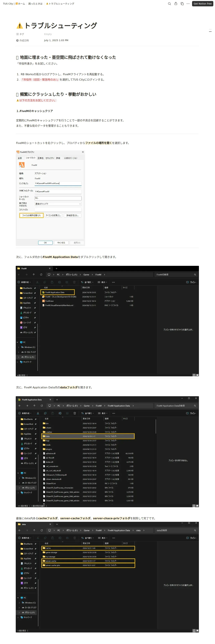
Task: Click the タグ property label
Action: pyautogui.click(x=20, y=34)
